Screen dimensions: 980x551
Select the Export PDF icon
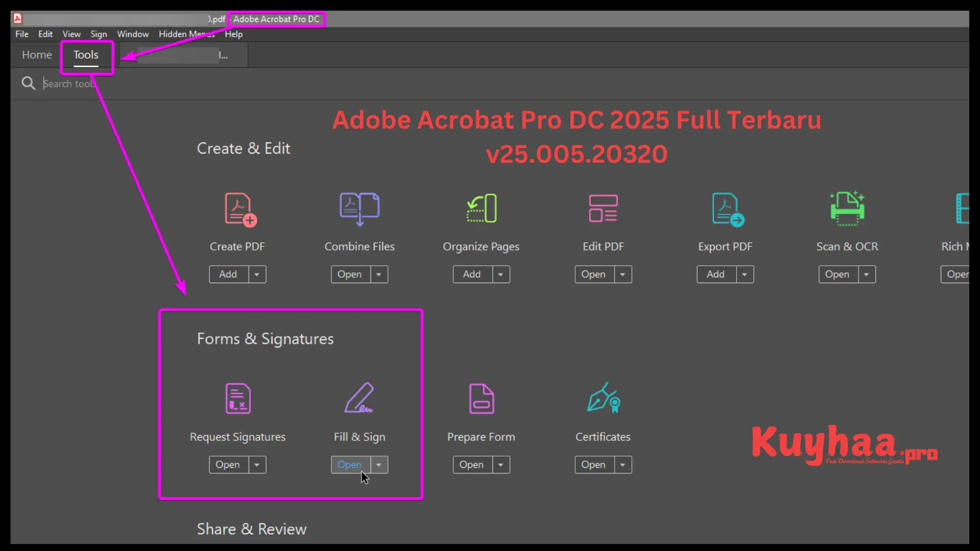[725, 209]
